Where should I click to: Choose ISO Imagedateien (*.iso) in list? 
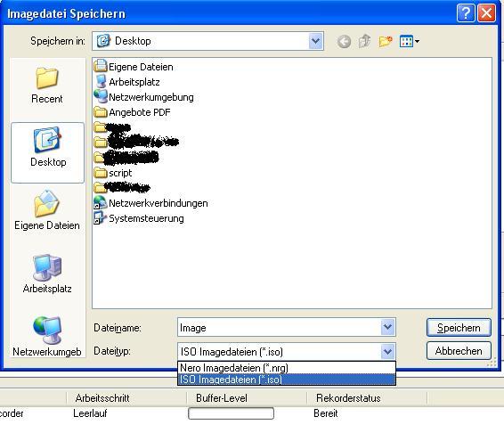click(x=287, y=380)
